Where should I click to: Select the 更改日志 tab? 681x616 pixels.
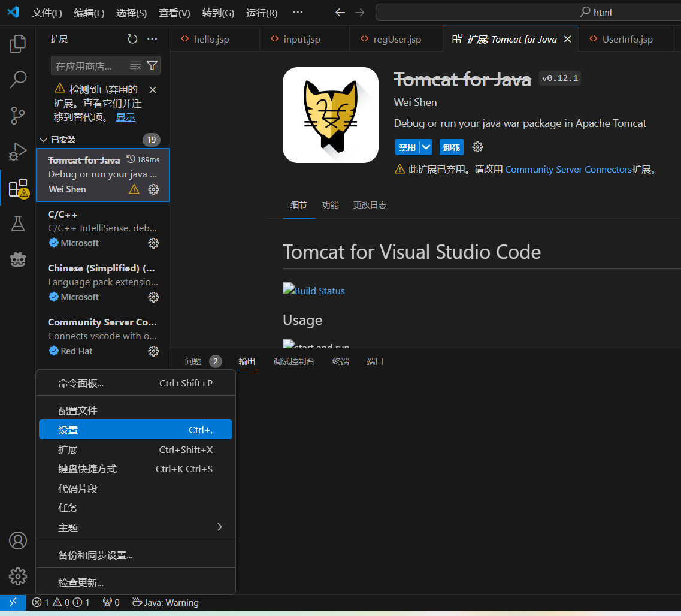(370, 205)
